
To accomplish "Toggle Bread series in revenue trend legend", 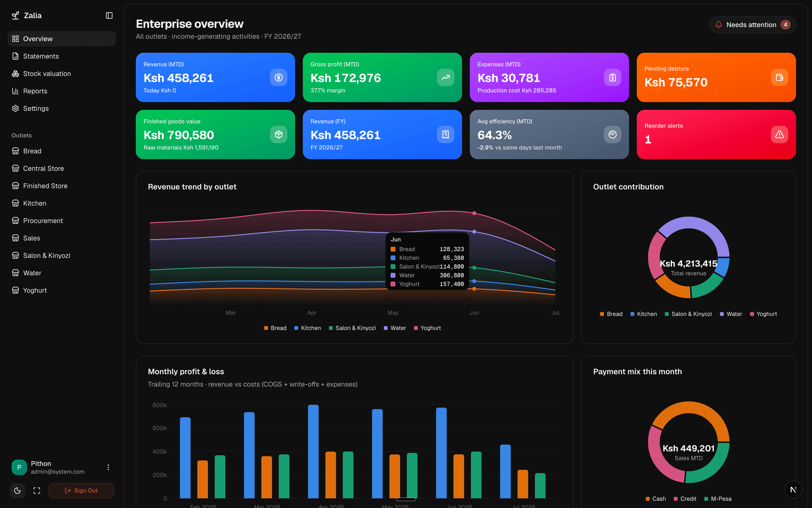I will click(x=275, y=328).
